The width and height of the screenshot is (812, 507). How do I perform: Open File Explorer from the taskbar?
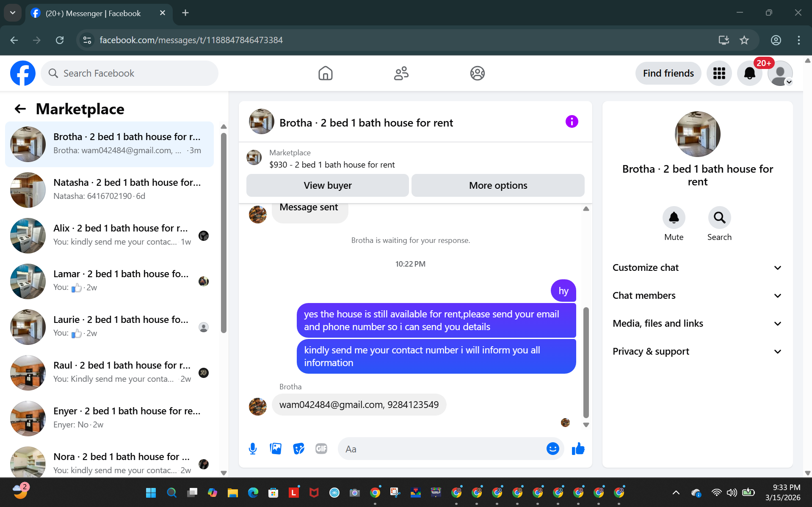pyautogui.click(x=232, y=492)
